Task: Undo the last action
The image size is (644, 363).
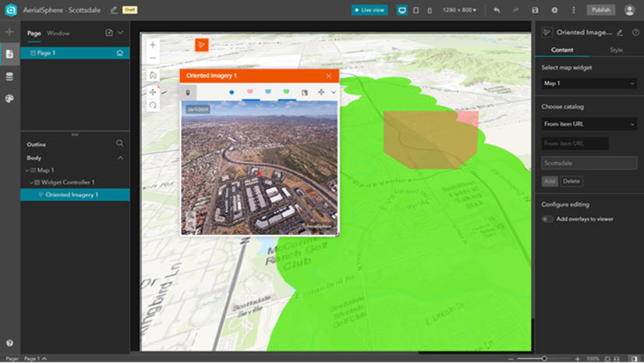Action: pos(497,10)
